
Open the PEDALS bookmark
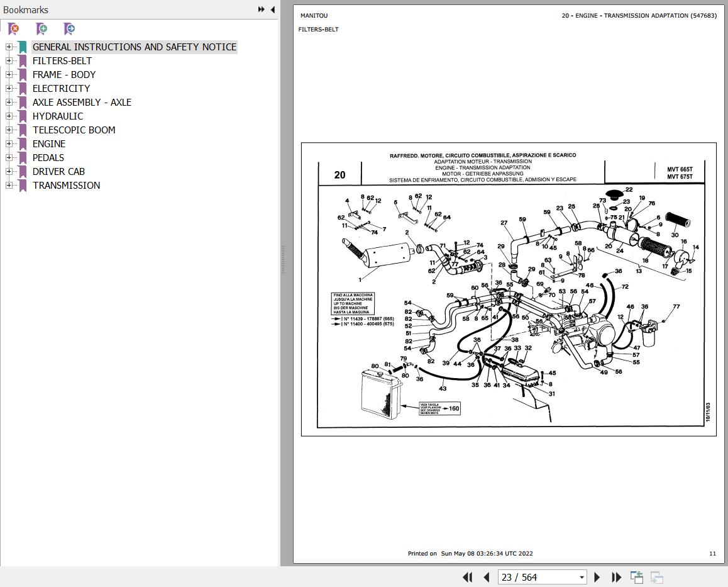(x=48, y=157)
